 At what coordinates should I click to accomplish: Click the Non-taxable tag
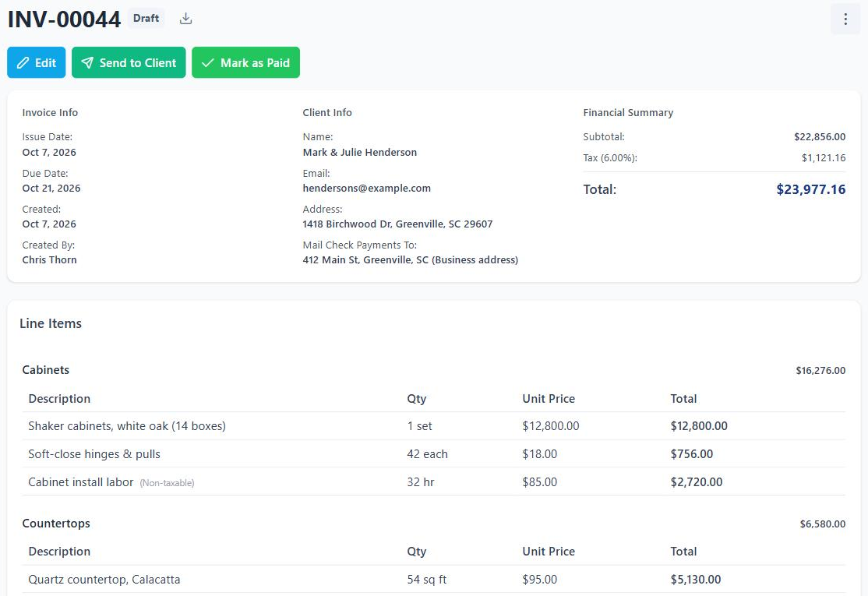pos(168,483)
